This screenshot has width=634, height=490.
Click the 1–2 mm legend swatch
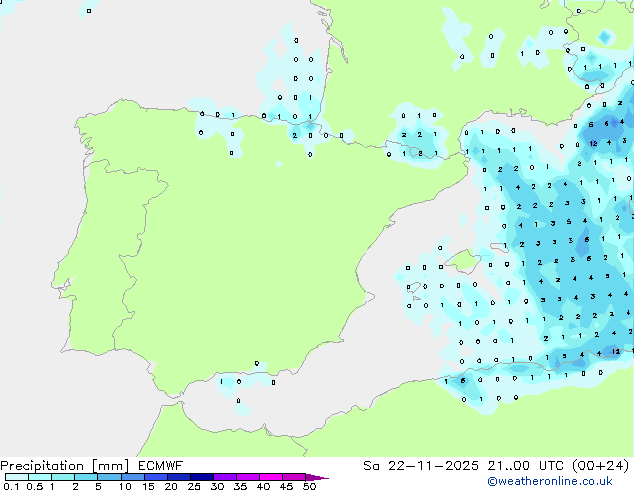pyautogui.click(x=63, y=477)
